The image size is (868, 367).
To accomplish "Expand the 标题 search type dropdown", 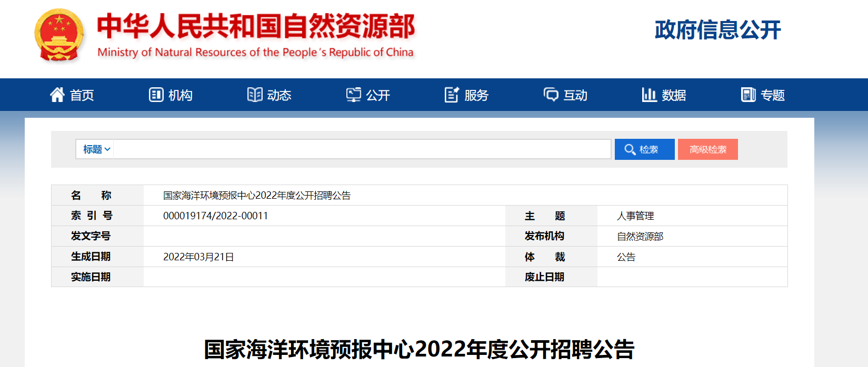I will [96, 149].
